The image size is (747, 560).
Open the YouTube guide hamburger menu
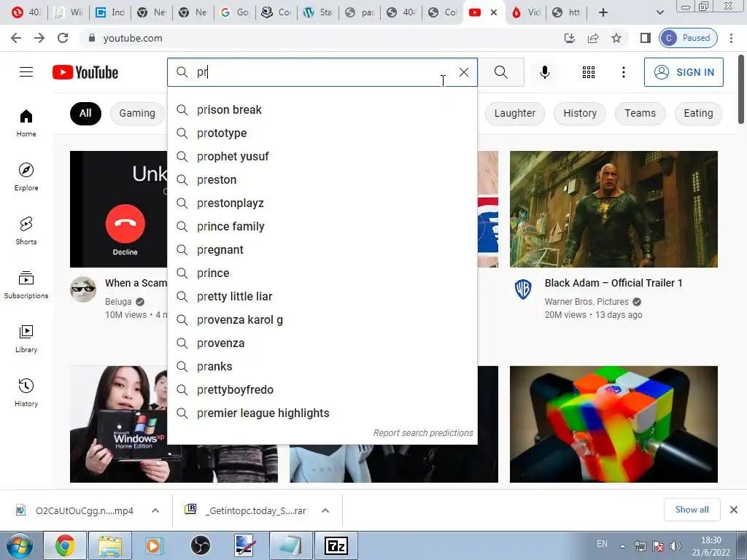[x=26, y=72]
